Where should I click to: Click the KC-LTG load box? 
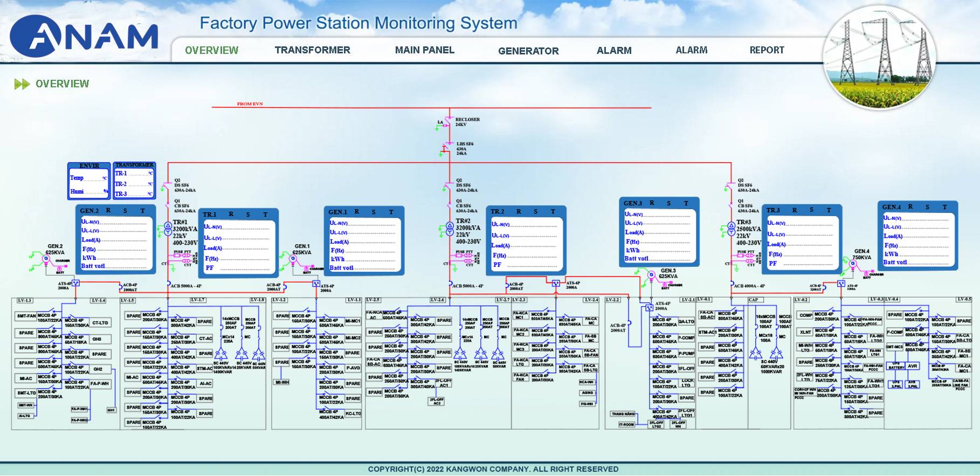tap(353, 413)
